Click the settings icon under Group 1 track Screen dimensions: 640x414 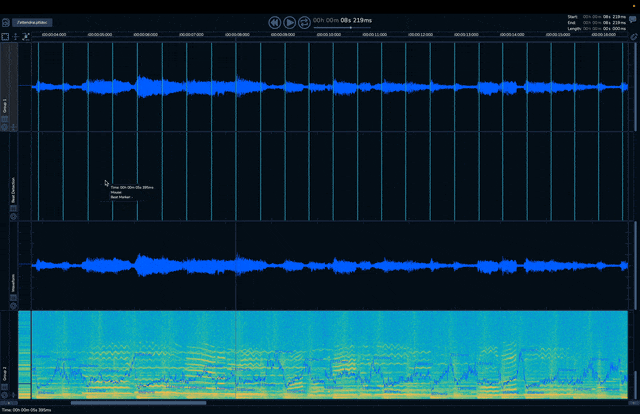pyautogui.click(x=4, y=127)
